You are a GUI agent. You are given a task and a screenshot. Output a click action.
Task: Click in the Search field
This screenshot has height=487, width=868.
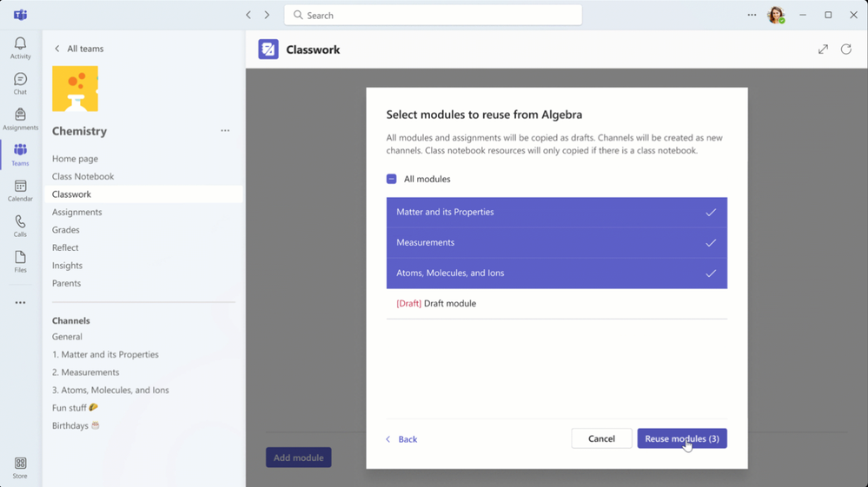click(x=433, y=15)
